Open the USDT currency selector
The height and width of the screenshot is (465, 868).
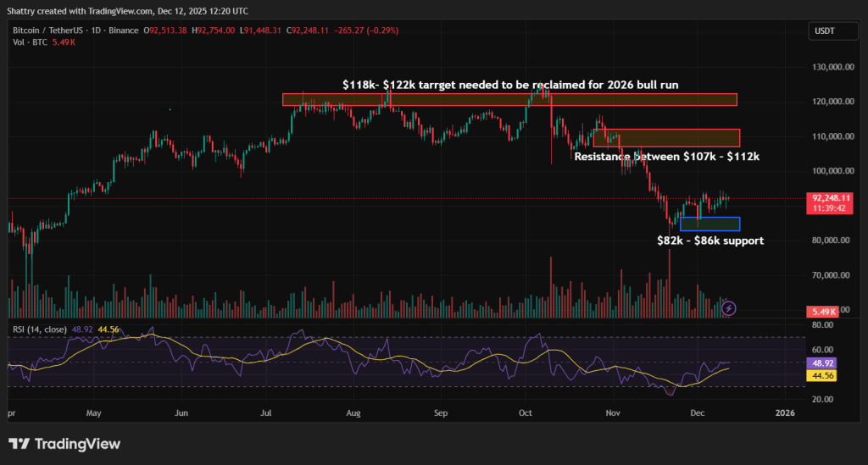click(x=832, y=31)
